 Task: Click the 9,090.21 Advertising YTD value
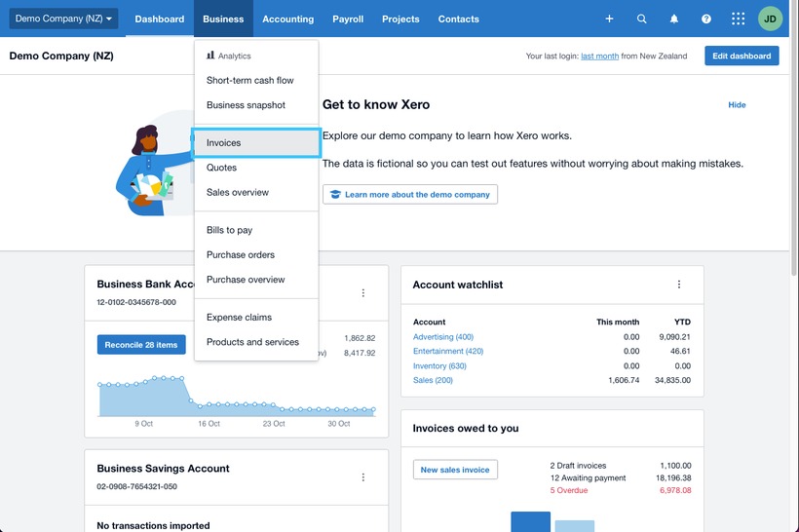pyautogui.click(x=674, y=337)
